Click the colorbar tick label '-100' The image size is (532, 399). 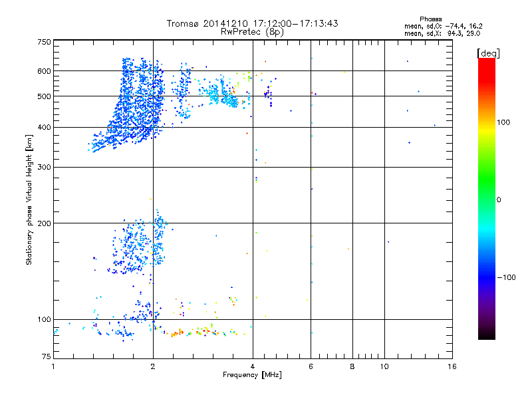tap(506, 277)
